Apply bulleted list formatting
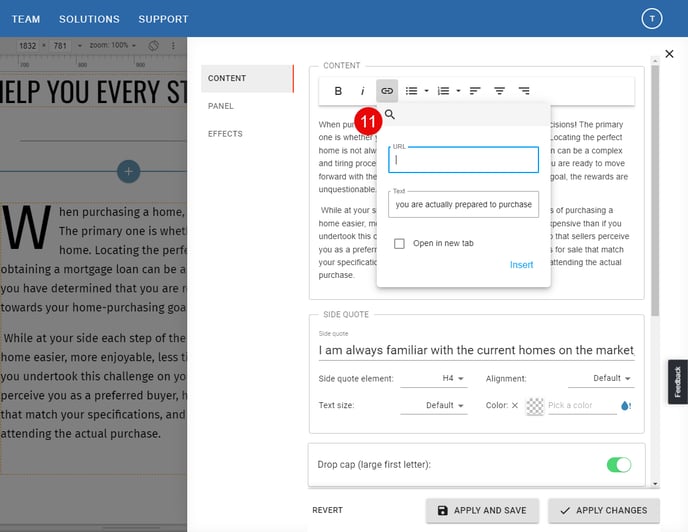688x532 pixels. point(412,91)
